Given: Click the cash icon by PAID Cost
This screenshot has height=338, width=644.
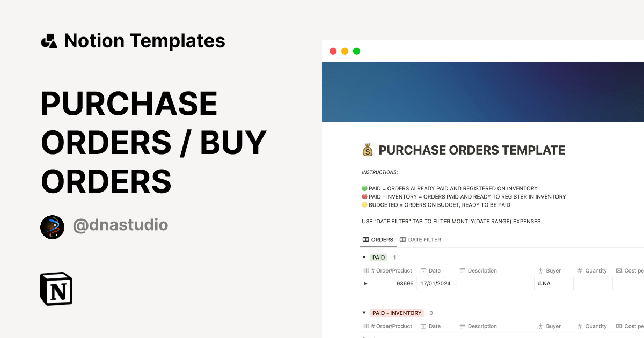Looking at the screenshot, I should (x=619, y=271).
